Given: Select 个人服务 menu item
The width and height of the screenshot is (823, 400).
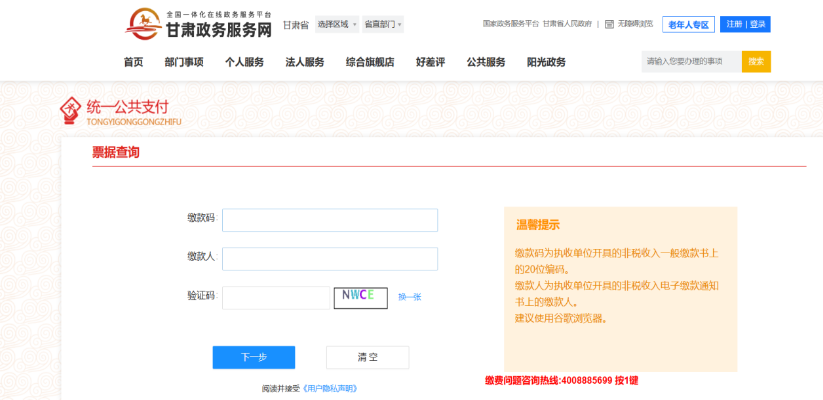Looking at the screenshot, I should click(x=244, y=62).
